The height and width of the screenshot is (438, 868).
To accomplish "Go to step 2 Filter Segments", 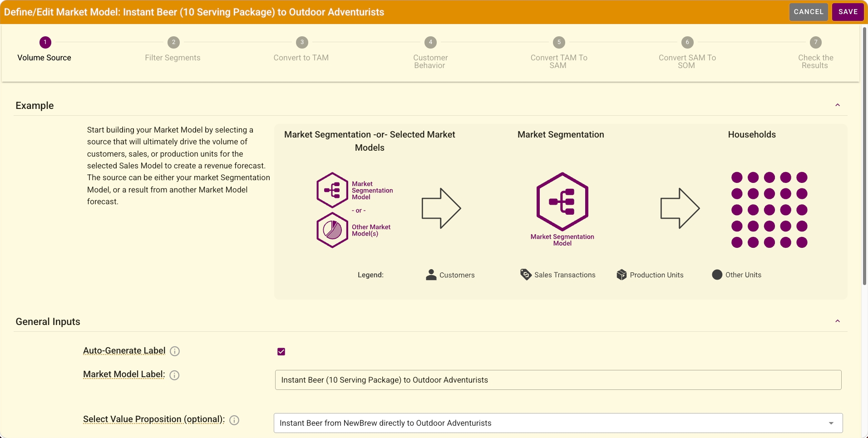I will click(x=173, y=49).
